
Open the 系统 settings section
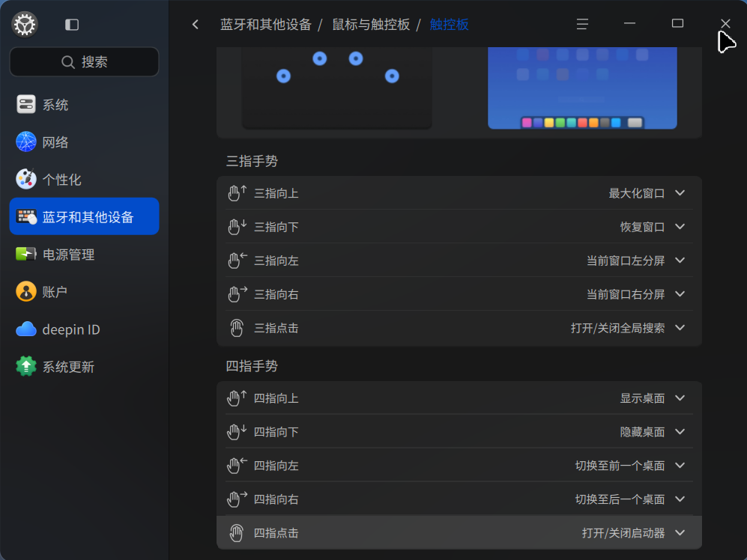[85, 104]
